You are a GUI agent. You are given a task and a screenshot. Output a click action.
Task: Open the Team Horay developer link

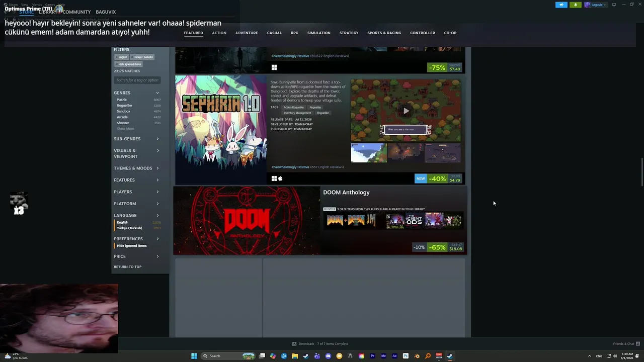point(303,124)
